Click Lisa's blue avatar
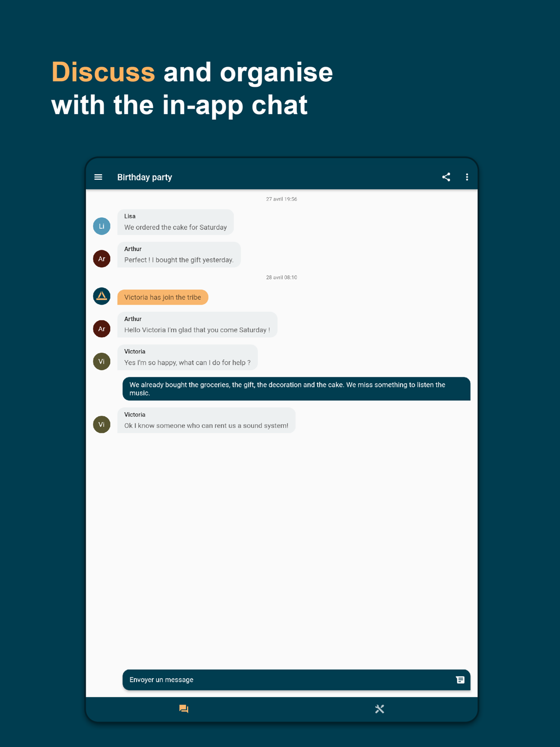Viewport: 560px width, 747px height. (101, 226)
